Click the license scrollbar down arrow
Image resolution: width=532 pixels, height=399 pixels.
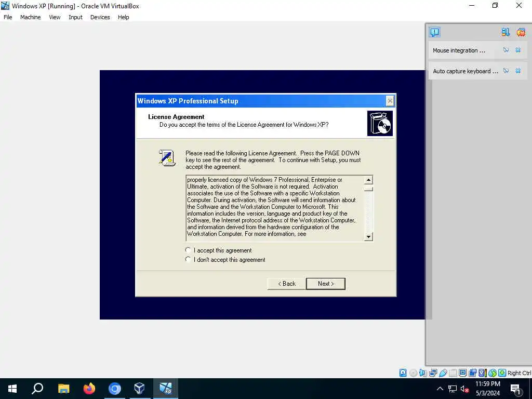368,236
